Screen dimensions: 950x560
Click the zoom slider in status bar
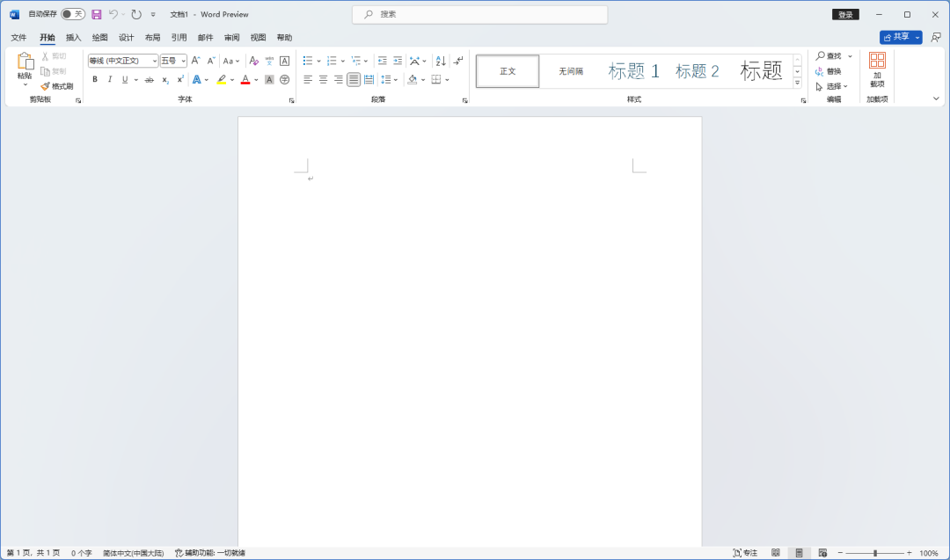874,553
